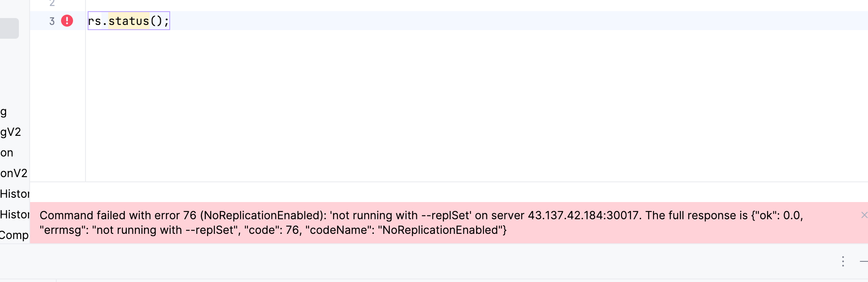Place cursor on the highlighted status method
This screenshot has height=282, width=868.
(128, 21)
